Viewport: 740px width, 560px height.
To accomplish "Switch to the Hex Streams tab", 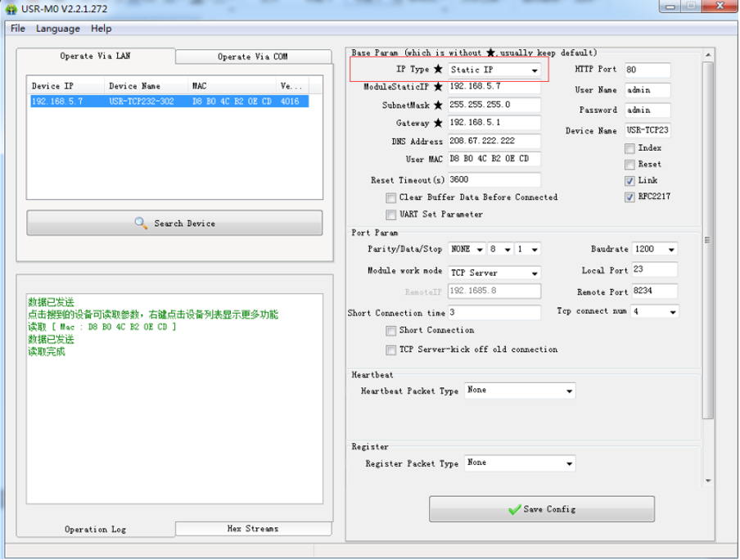I will tap(253, 529).
